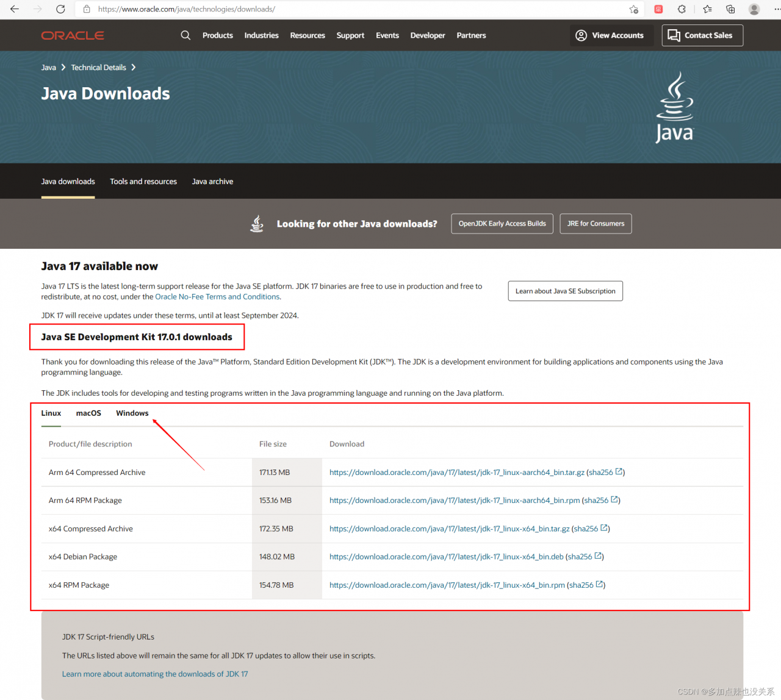Viewport: 781px width, 700px height.
Task: Open the Partners menu
Action: click(x=471, y=35)
